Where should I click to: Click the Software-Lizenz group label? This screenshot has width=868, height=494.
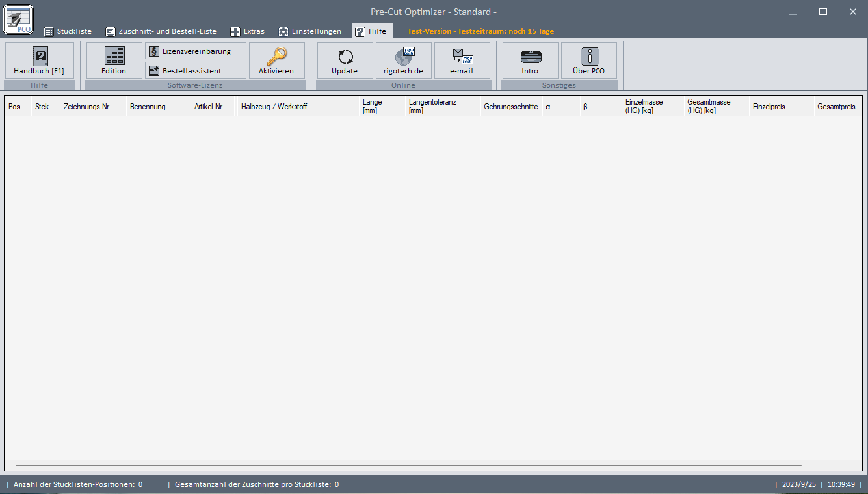pyautogui.click(x=195, y=85)
